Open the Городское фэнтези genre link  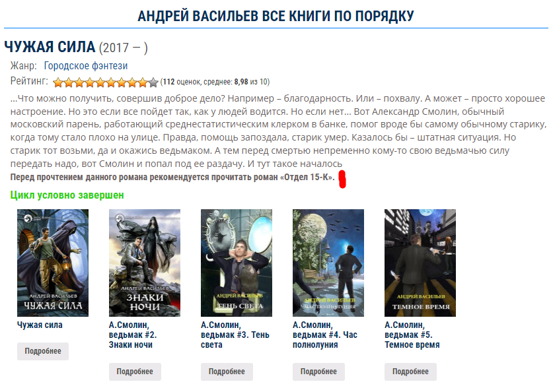86,66
